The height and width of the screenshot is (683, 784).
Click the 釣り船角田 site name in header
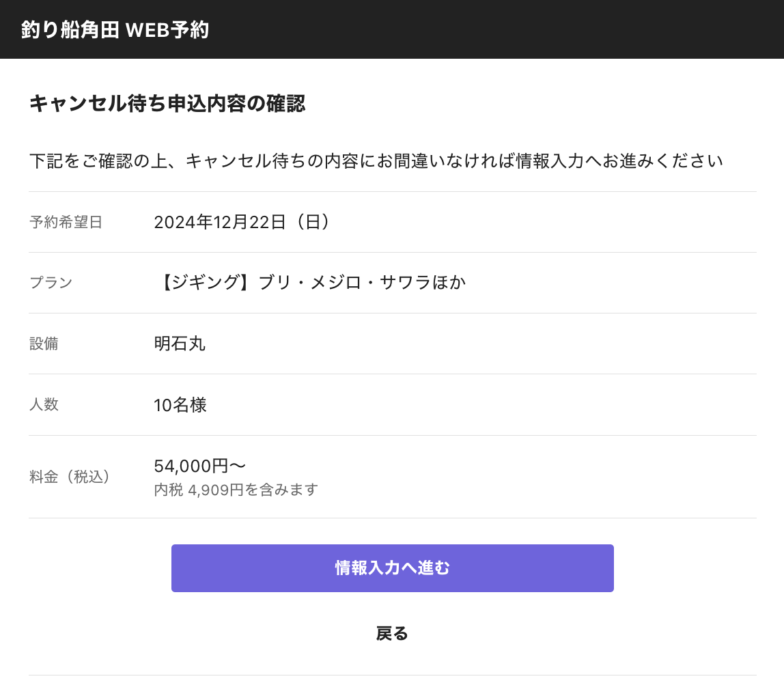[x=70, y=30]
